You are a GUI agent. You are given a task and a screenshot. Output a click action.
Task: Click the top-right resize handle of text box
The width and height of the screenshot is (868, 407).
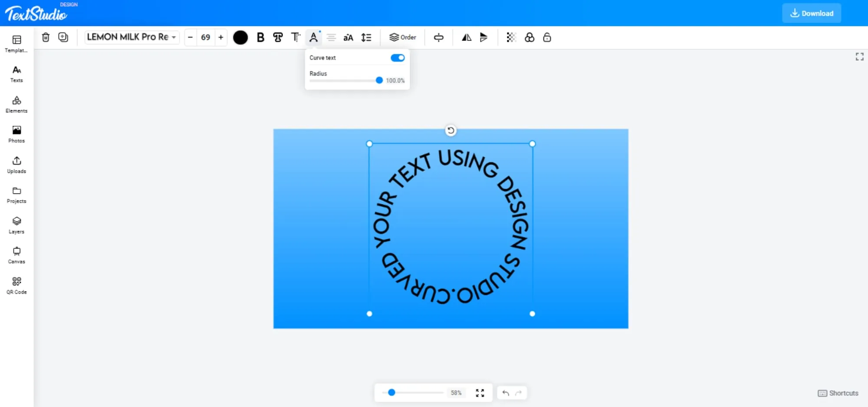coord(533,144)
